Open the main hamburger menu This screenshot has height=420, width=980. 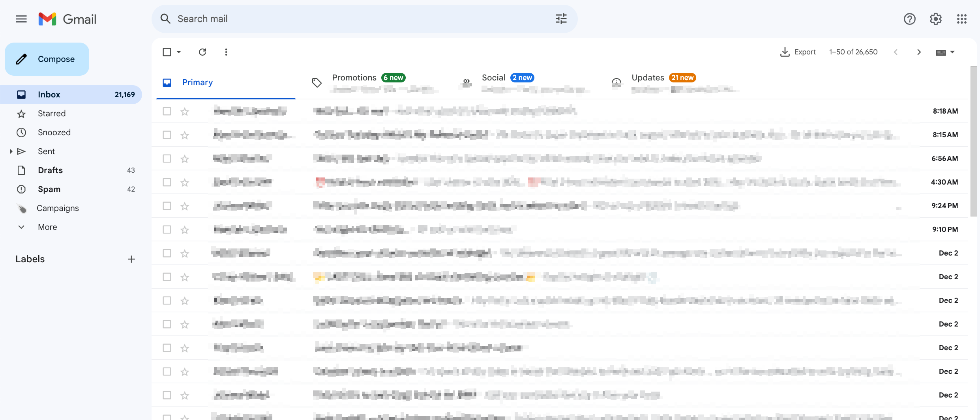[21, 19]
